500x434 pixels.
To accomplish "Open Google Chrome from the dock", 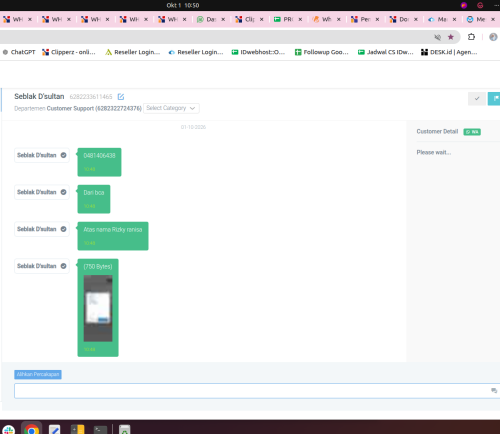I will (x=32, y=430).
